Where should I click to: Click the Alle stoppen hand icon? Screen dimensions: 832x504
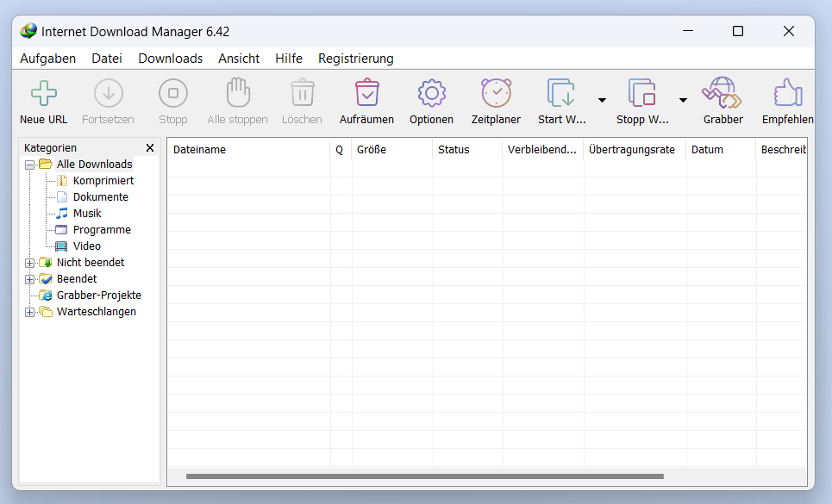click(238, 93)
